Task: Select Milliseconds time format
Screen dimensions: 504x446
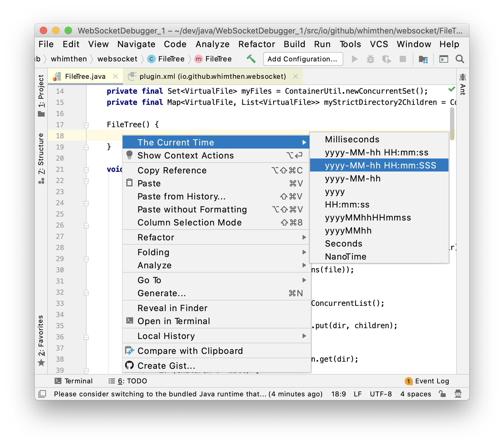Action: point(379,139)
